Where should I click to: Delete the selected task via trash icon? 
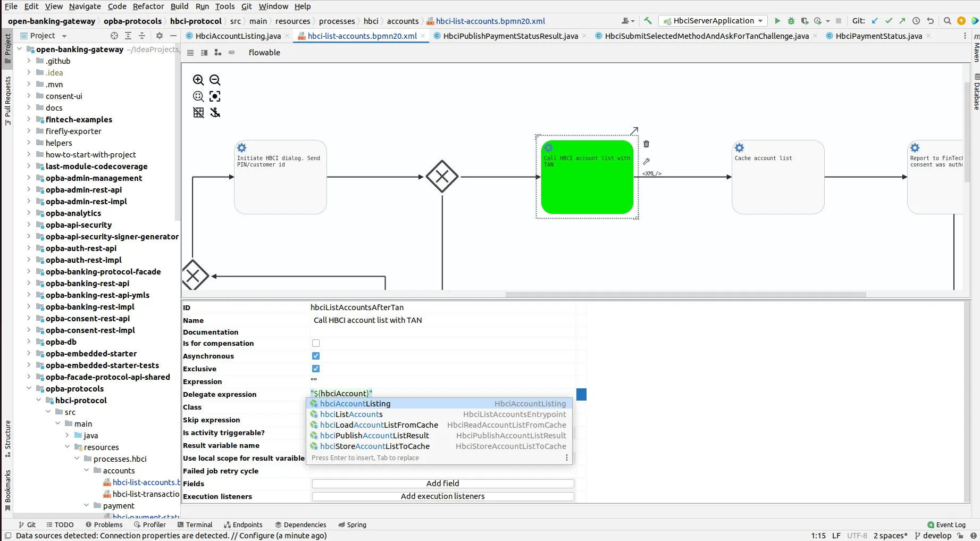(x=647, y=144)
